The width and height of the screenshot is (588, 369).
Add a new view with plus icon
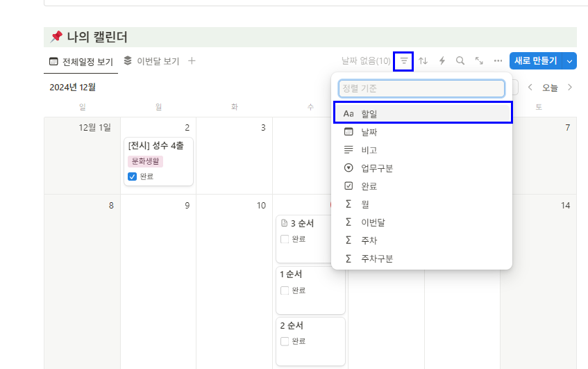tap(192, 61)
